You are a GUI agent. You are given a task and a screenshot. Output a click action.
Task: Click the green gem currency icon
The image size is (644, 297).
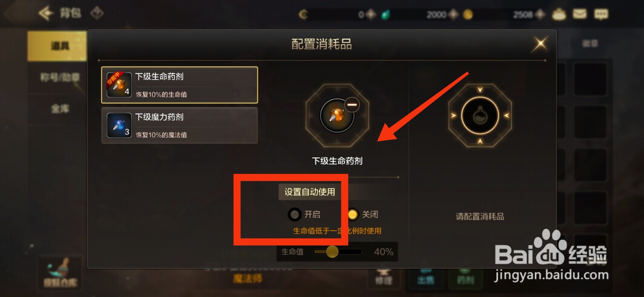coord(386,15)
